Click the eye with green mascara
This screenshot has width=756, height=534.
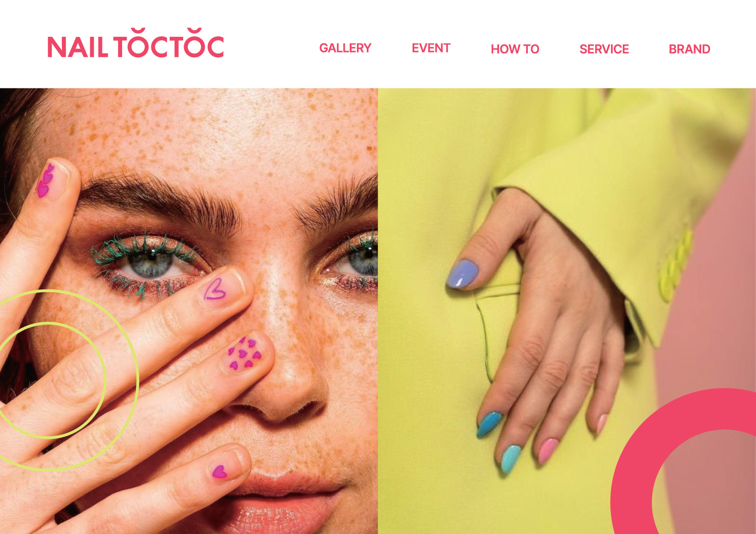point(150,263)
